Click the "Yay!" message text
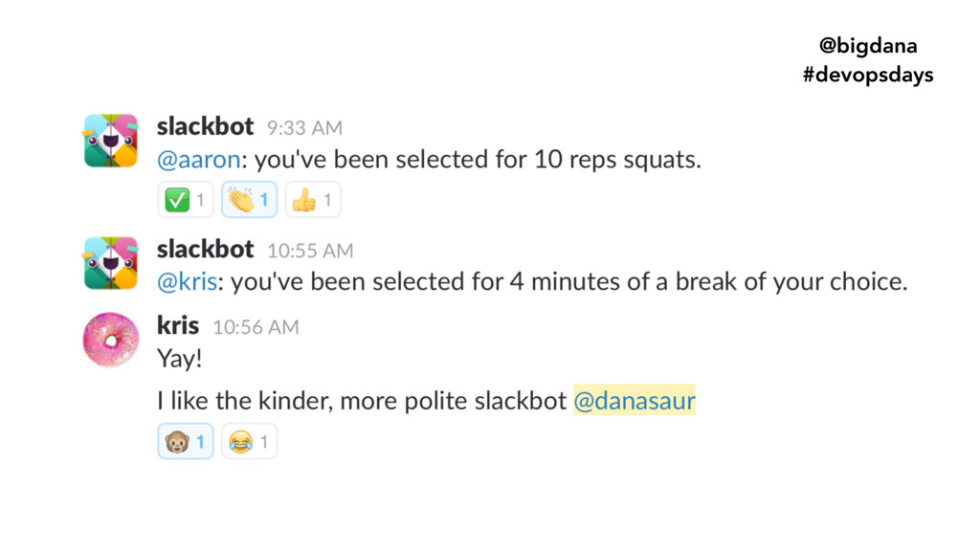Viewport: 980px width, 551px height. 179,360
